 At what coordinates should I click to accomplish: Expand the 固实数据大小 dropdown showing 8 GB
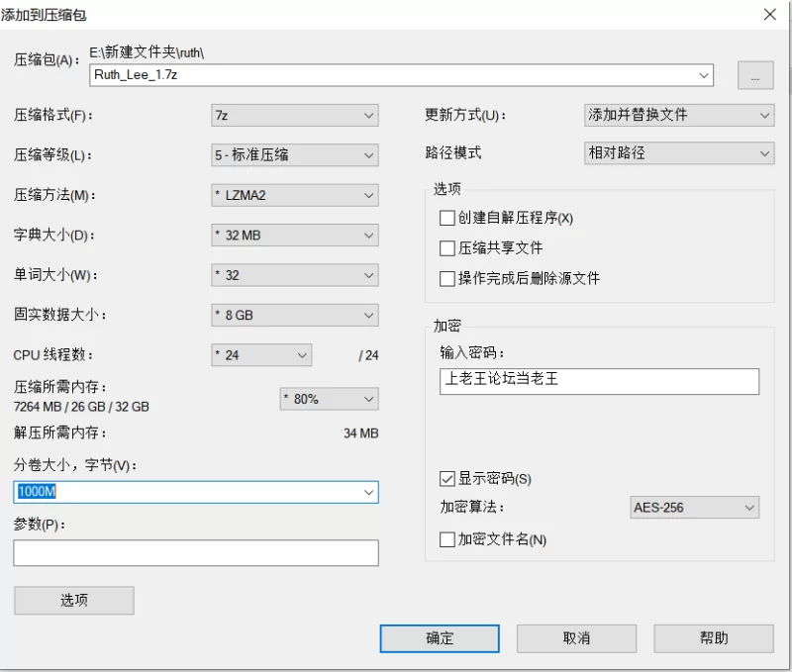294,315
